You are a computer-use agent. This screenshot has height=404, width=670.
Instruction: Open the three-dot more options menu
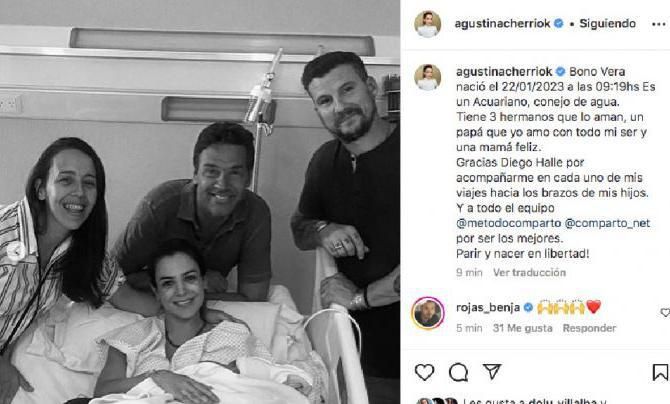pos(658,24)
